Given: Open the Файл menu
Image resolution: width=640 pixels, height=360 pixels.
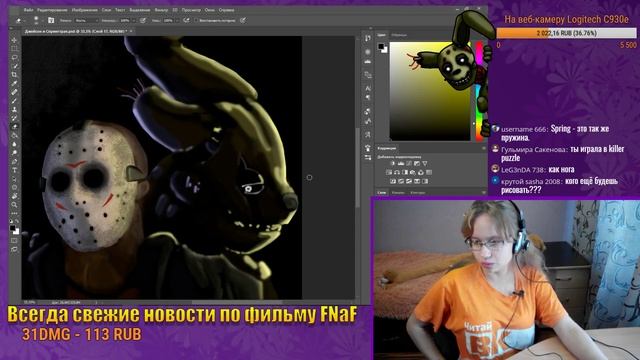Looking at the screenshot, I should coord(28,10).
